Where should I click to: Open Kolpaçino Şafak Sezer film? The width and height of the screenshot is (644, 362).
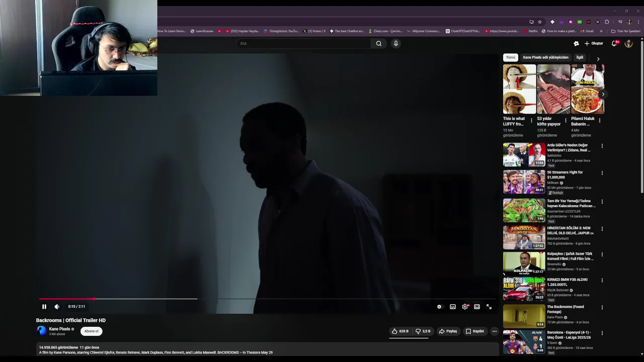point(524,263)
